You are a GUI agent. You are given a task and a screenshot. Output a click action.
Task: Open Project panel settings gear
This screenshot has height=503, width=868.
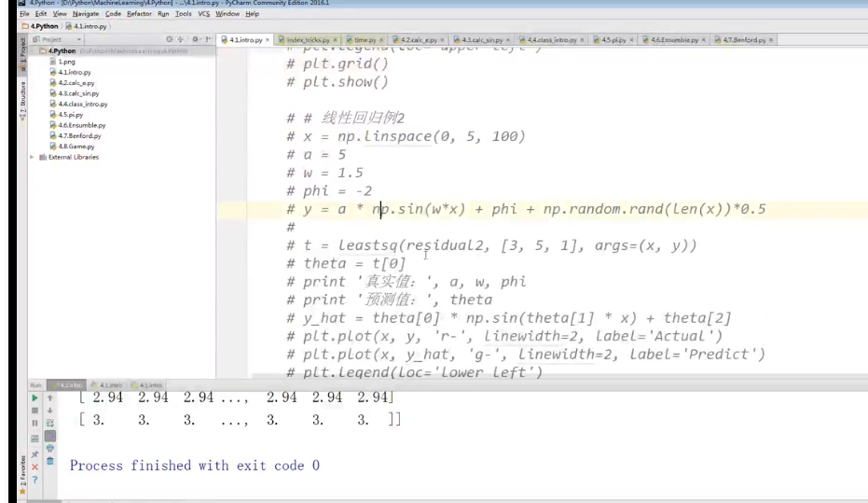click(x=196, y=39)
